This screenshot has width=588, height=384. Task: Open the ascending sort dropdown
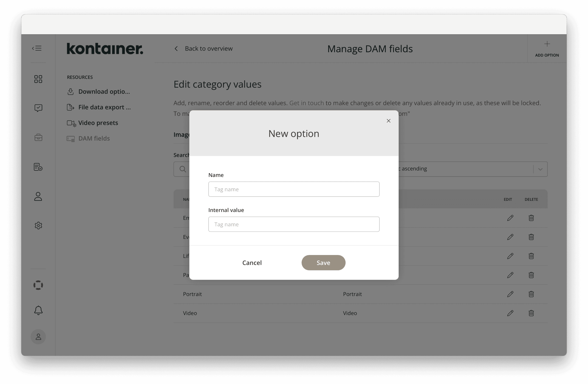(540, 169)
